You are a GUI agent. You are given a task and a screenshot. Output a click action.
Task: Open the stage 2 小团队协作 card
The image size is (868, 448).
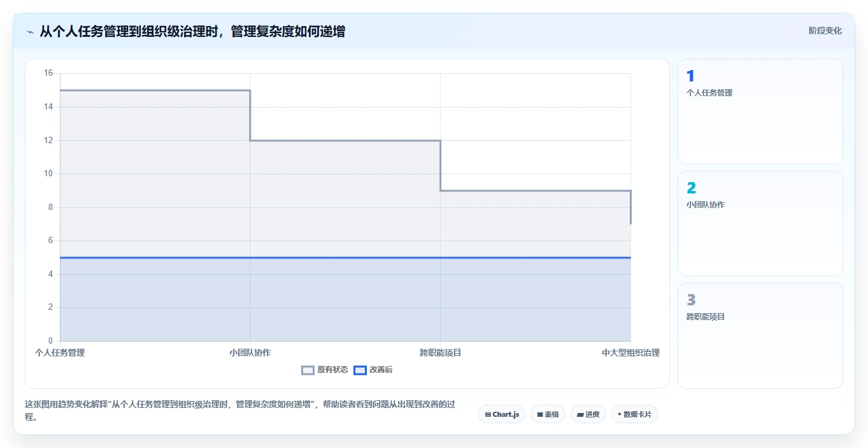coord(760,223)
